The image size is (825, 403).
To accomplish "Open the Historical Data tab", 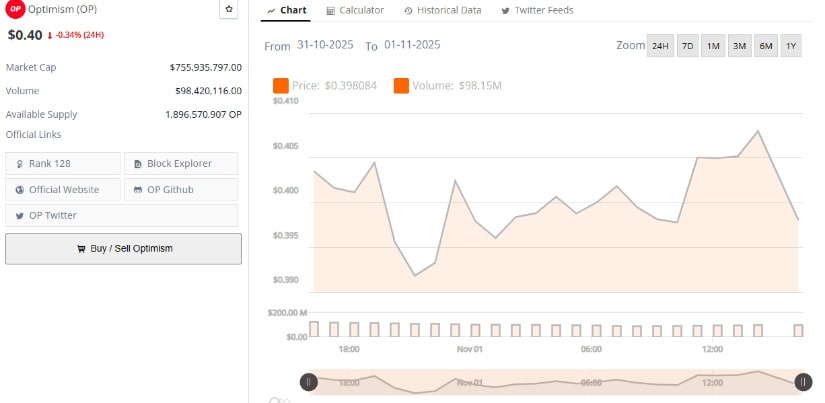I will pyautogui.click(x=442, y=10).
